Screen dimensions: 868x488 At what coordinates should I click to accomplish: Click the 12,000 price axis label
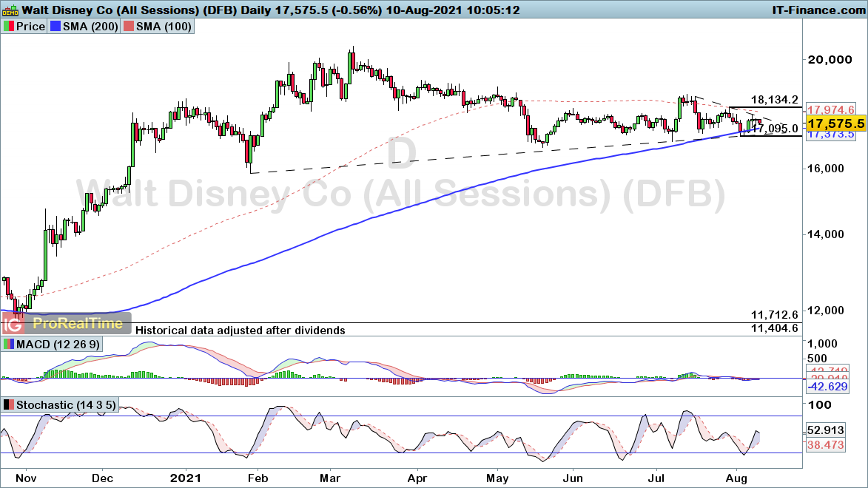point(826,311)
